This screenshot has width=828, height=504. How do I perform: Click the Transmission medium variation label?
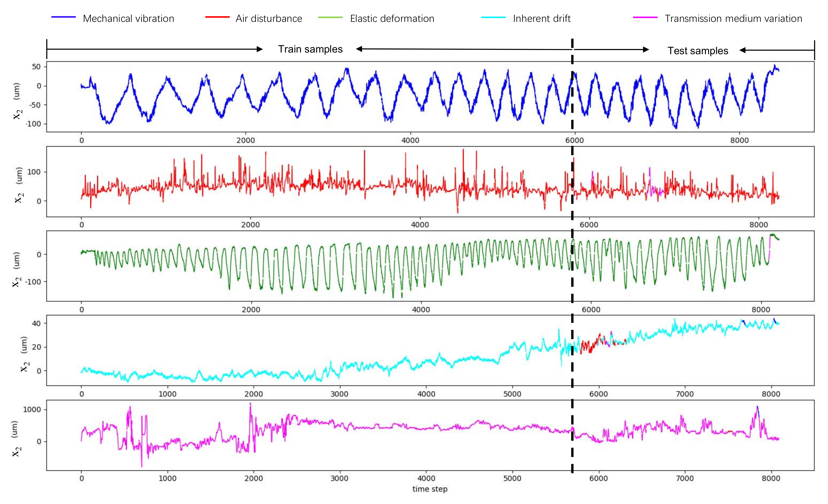(x=733, y=18)
